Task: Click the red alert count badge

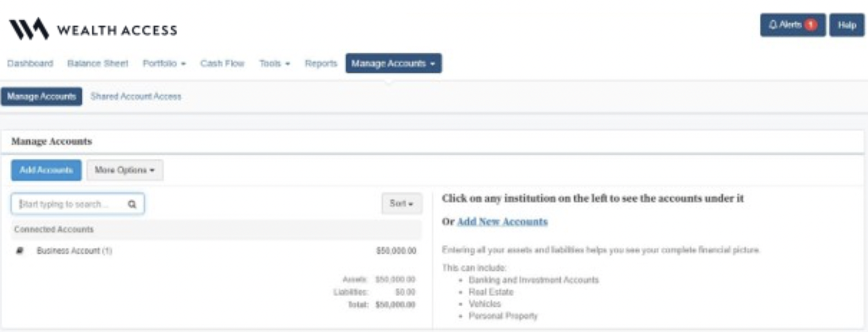Action: point(811,25)
